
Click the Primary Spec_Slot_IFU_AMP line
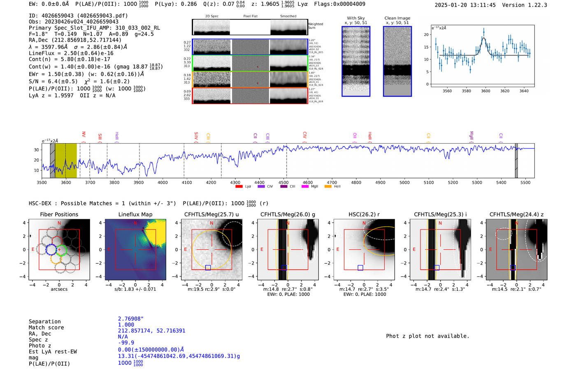95,28
